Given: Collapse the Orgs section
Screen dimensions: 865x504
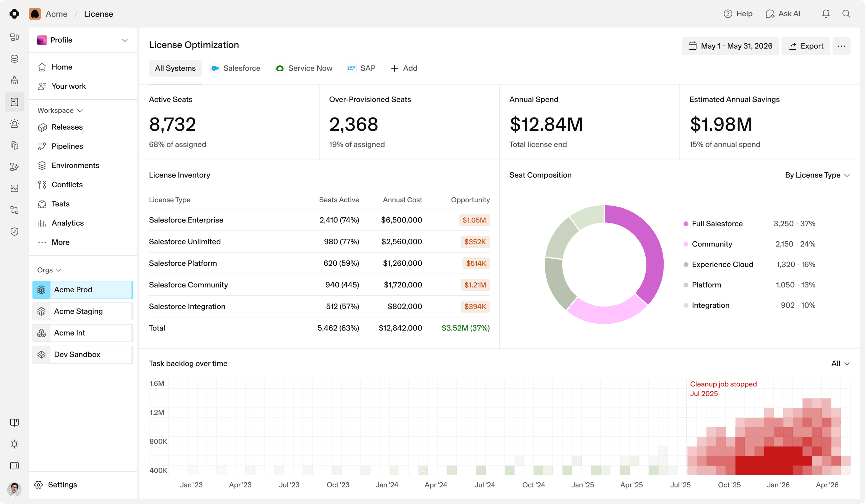Looking at the screenshot, I should point(49,270).
